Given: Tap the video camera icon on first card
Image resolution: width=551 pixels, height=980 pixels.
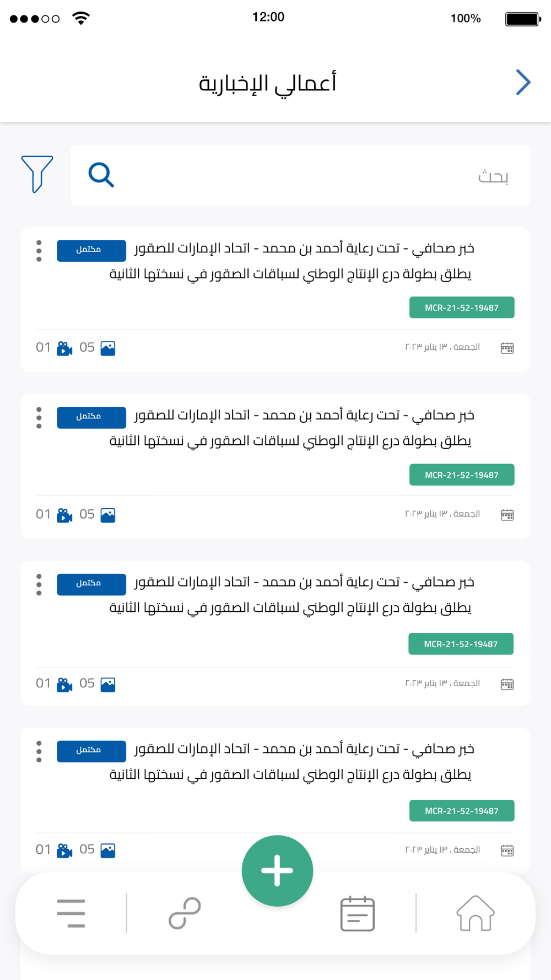Looking at the screenshot, I should (x=64, y=348).
